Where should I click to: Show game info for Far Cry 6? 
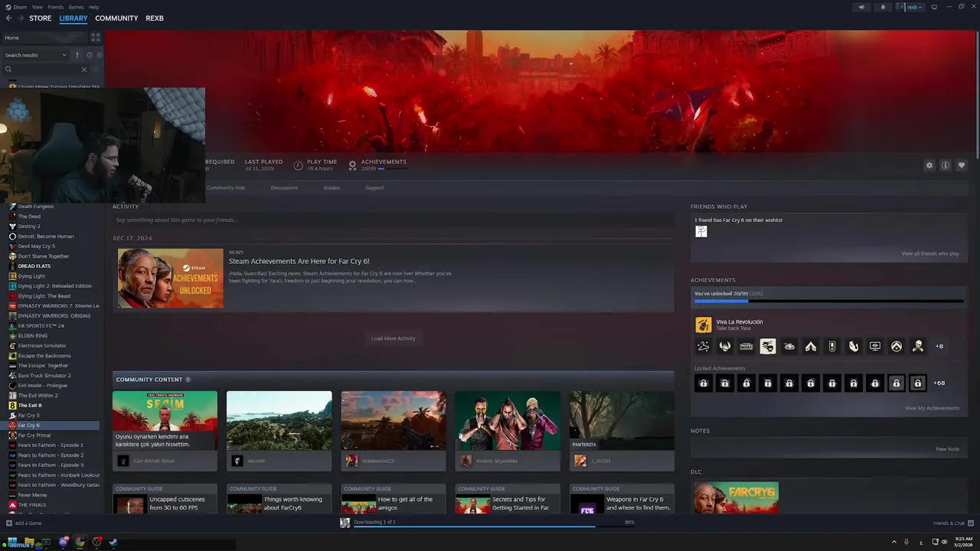946,165
